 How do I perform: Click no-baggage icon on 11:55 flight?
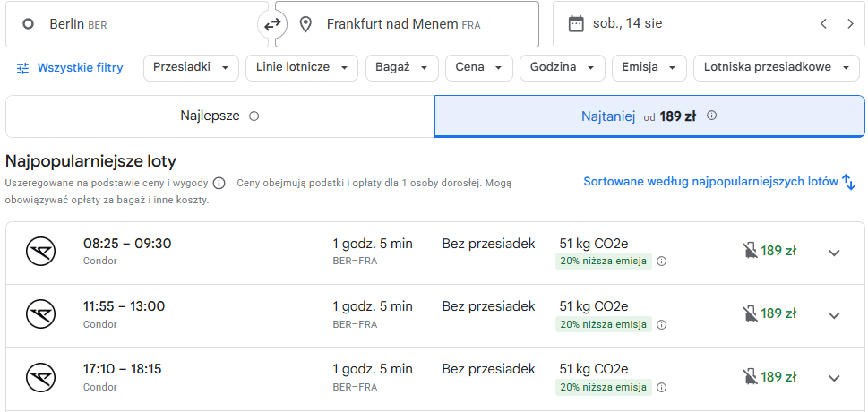[x=750, y=314]
